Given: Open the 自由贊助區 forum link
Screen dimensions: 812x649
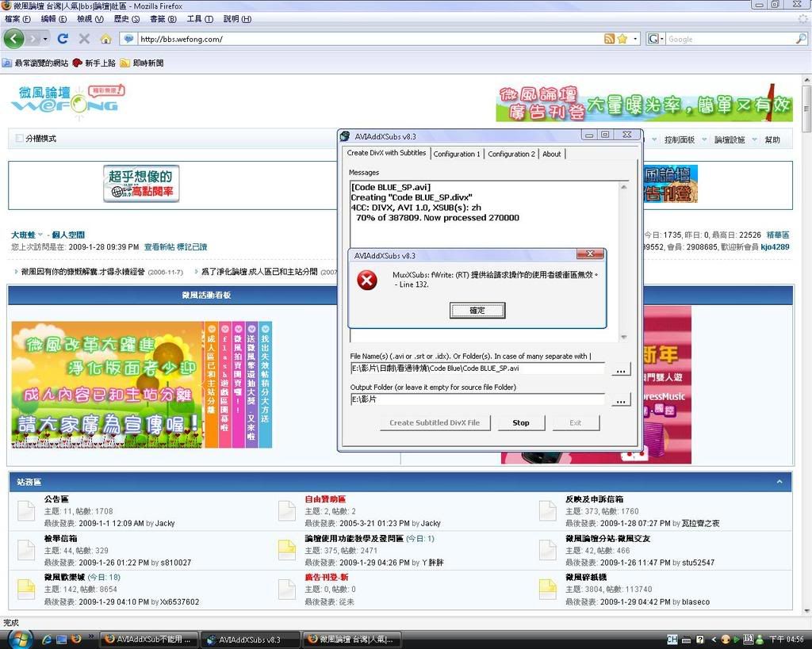Looking at the screenshot, I should (x=325, y=499).
